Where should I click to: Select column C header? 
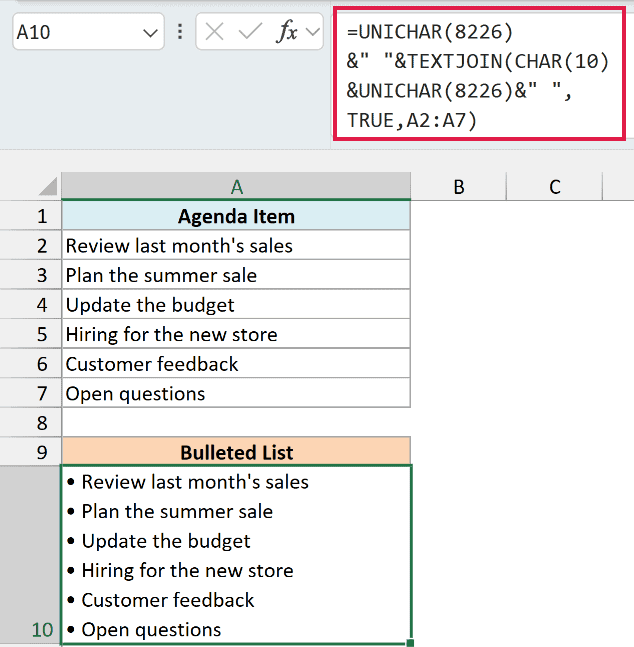(x=555, y=187)
